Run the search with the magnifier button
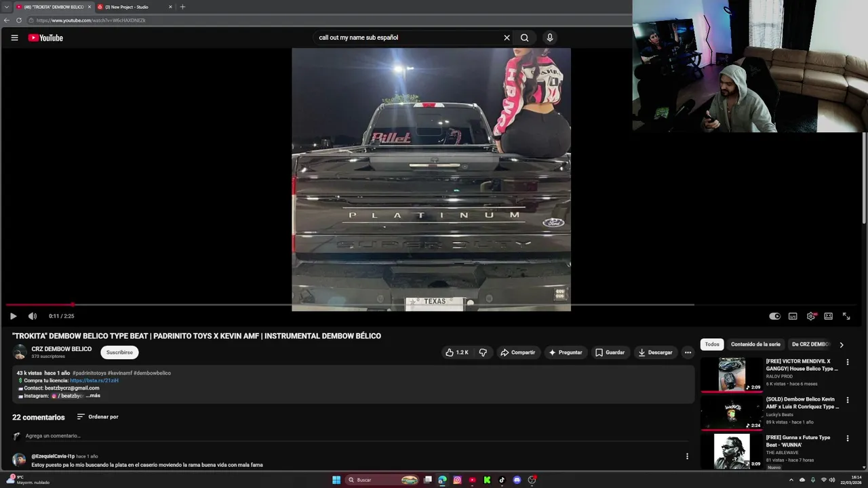 click(524, 38)
